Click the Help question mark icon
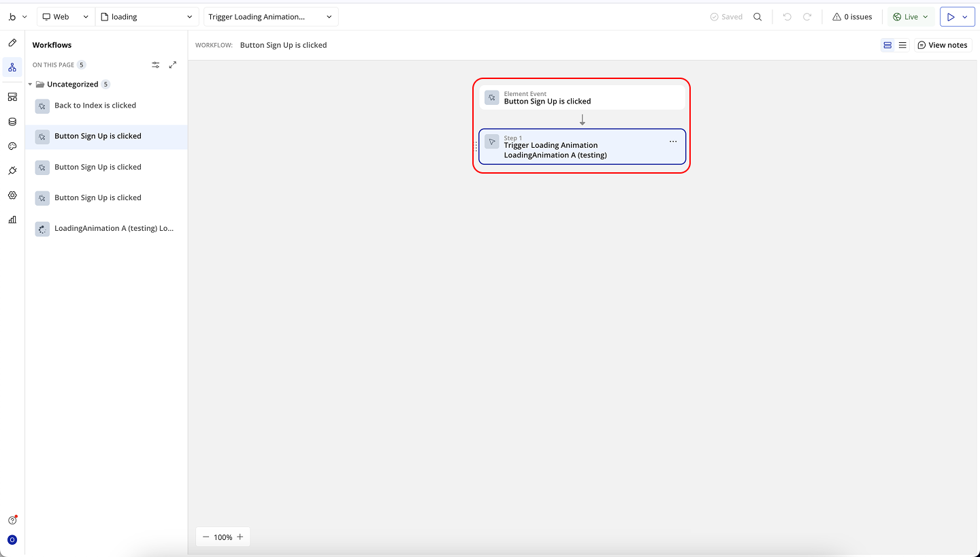The image size is (980, 557). pos(12,520)
